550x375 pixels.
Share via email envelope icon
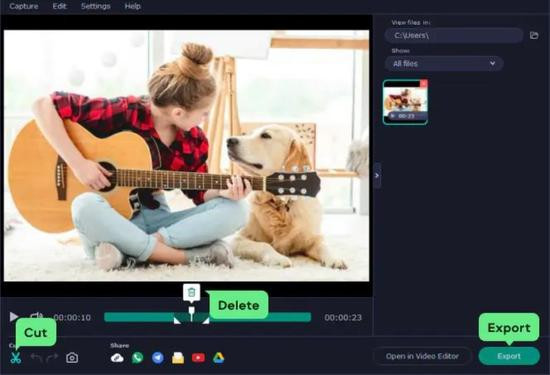(178, 358)
